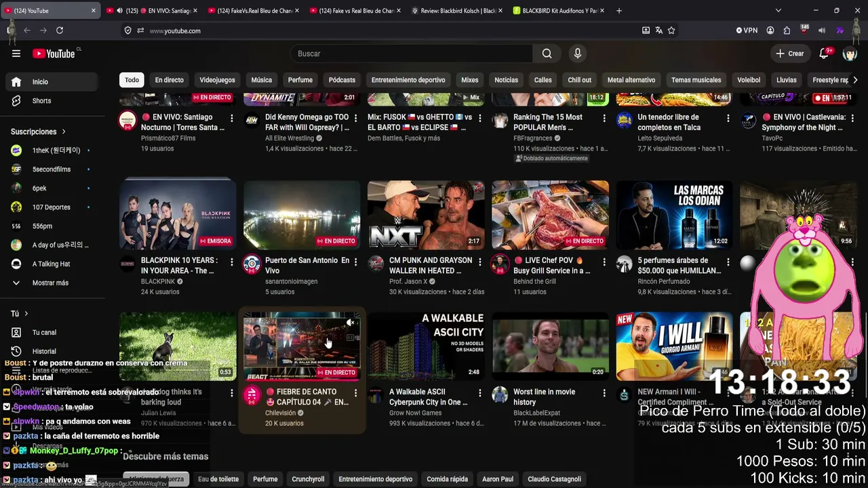Play the CM Punk NXT video thumbnail
Image resolution: width=868 pixels, height=488 pixels.
click(426, 215)
